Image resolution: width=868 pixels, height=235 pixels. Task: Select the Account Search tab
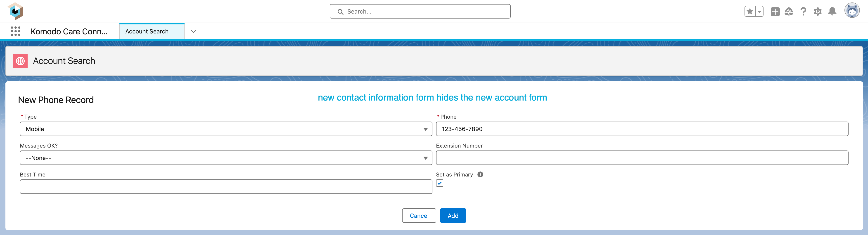pos(147,31)
